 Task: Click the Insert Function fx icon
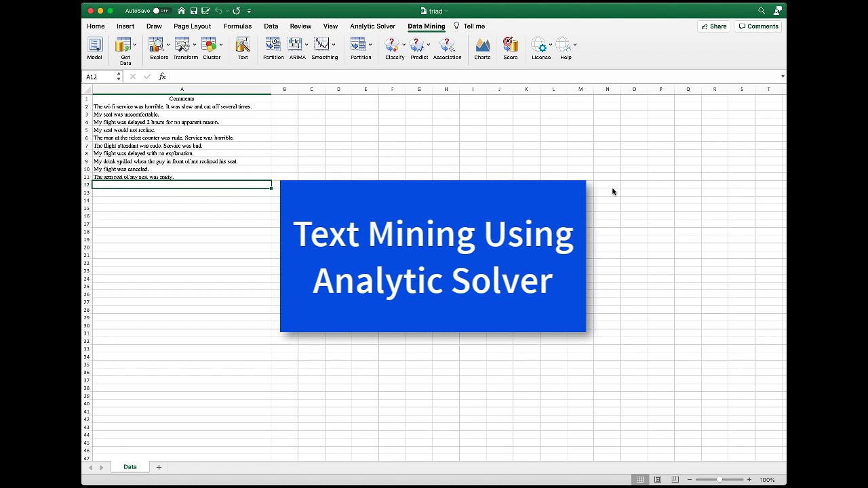162,77
